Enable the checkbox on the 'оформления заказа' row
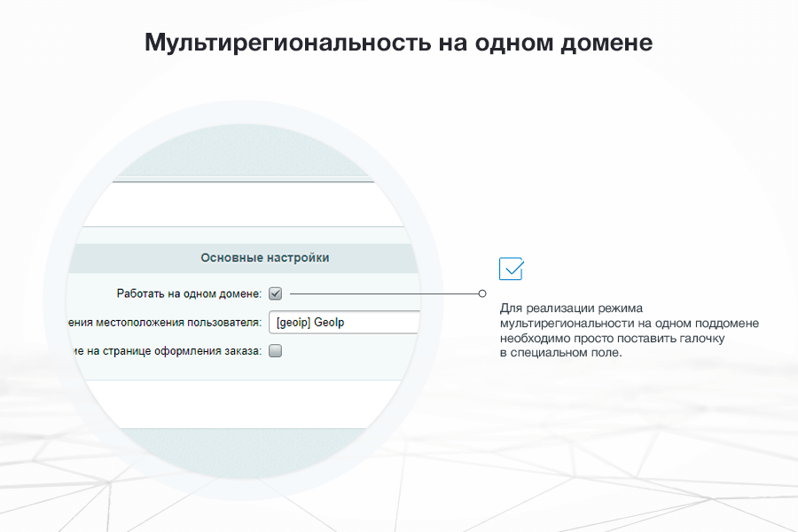798x532 pixels. pos(276,350)
